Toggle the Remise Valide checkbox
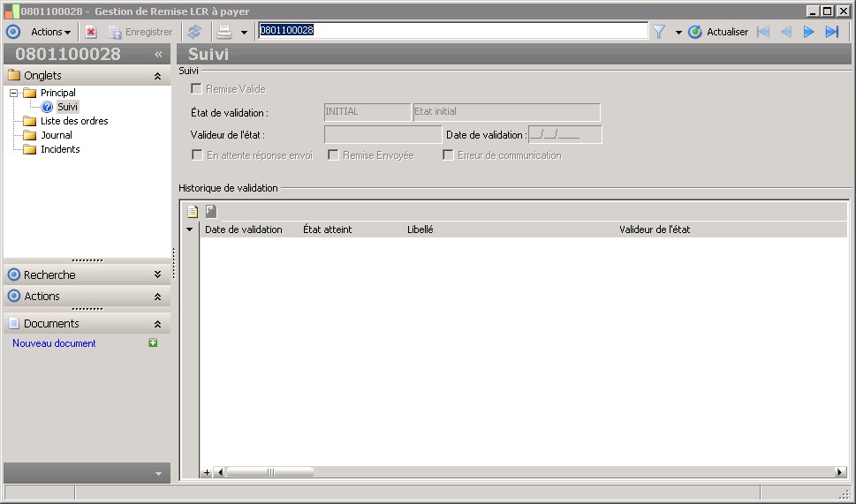Image resolution: width=856 pixels, height=504 pixels. [196, 88]
